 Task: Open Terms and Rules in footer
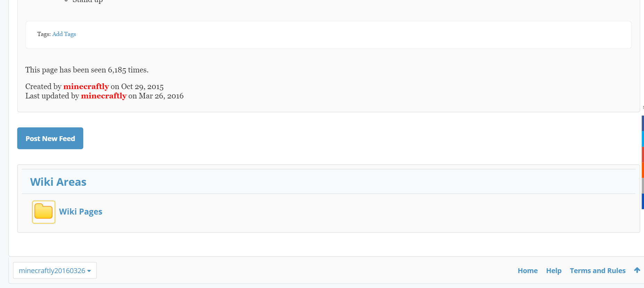pyautogui.click(x=598, y=271)
